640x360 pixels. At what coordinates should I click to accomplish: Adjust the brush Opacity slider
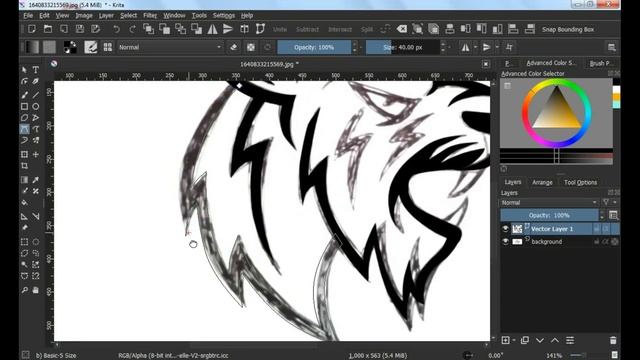[314, 47]
